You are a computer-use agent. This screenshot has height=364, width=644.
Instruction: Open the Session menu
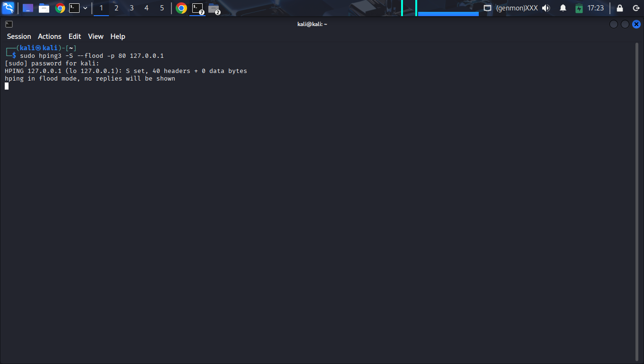[x=19, y=36]
